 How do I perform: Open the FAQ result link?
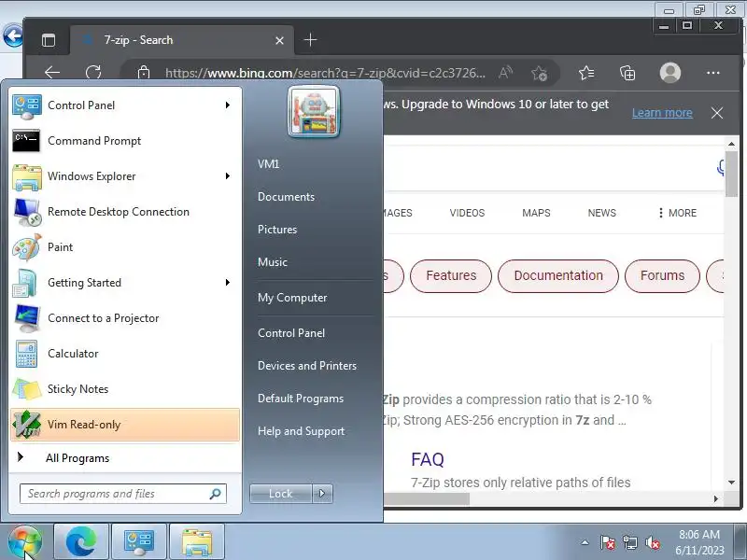tap(428, 459)
